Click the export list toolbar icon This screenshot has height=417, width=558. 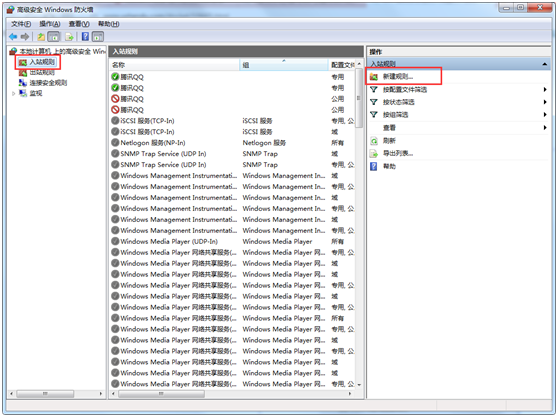[69, 37]
